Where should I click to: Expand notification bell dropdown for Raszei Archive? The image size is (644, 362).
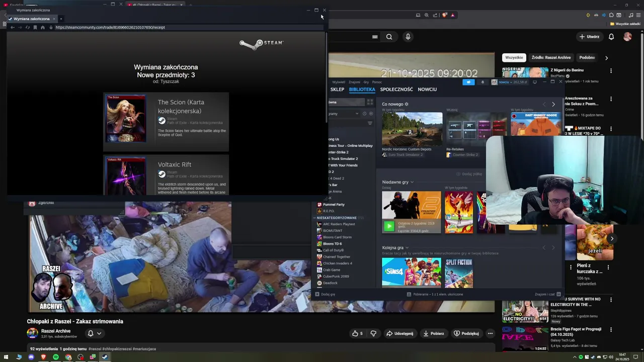click(x=95, y=333)
